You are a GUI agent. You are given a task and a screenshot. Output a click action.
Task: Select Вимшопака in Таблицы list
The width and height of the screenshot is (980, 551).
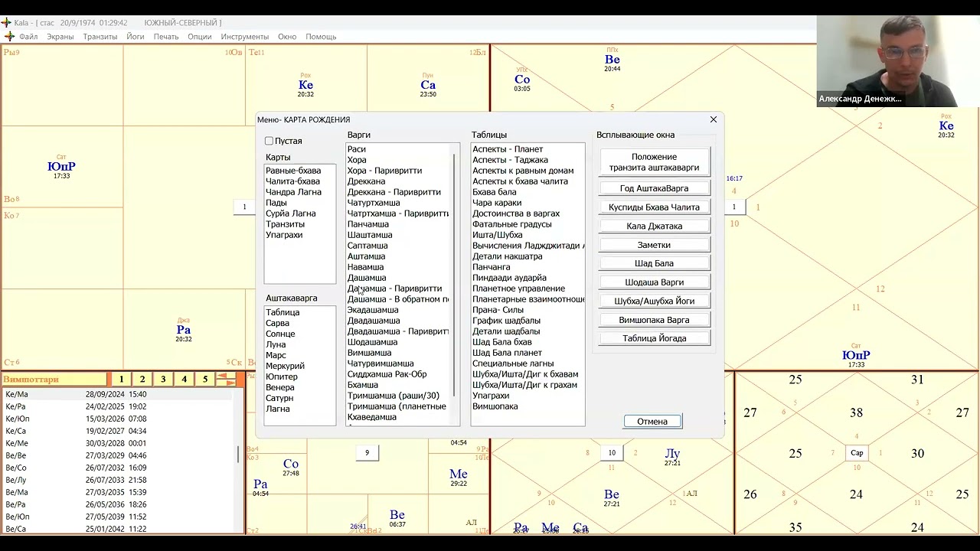(495, 406)
